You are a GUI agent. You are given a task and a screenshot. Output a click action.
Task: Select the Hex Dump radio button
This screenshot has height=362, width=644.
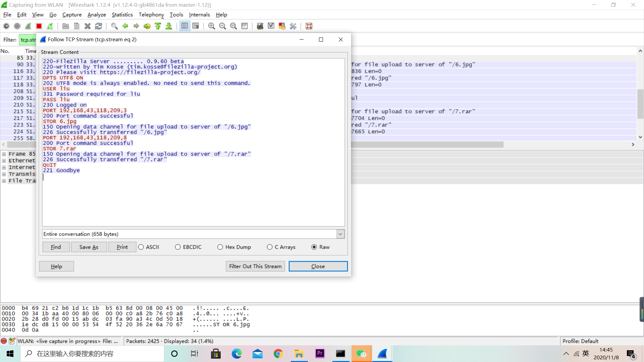(x=220, y=247)
